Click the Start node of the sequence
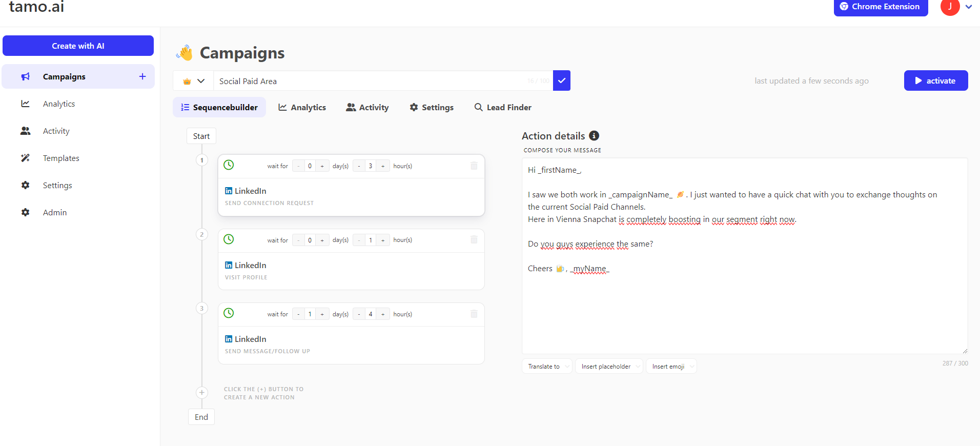Screen dimensions: 980x446 pyautogui.click(x=201, y=136)
